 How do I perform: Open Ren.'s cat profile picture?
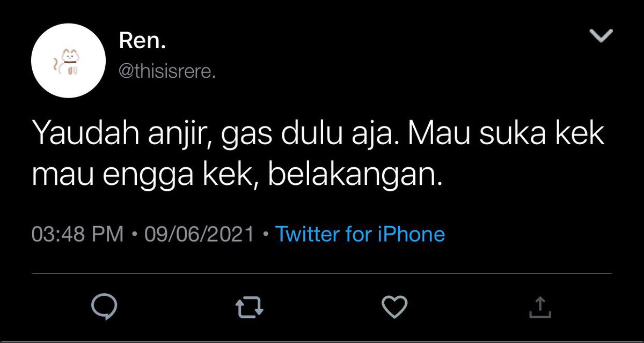click(69, 61)
